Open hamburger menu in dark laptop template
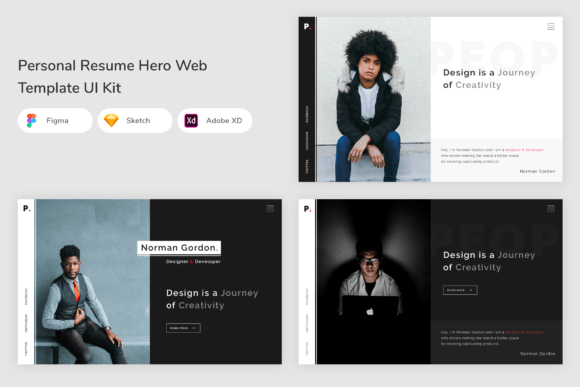 pyautogui.click(x=551, y=209)
